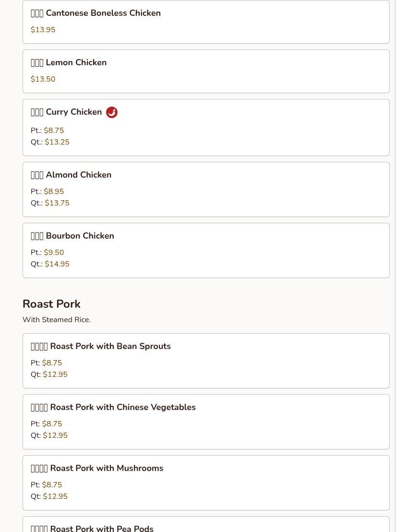Select the Lemon Chicken menu item
The height and width of the screenshot is (532, 405).
tap(69, 63)
